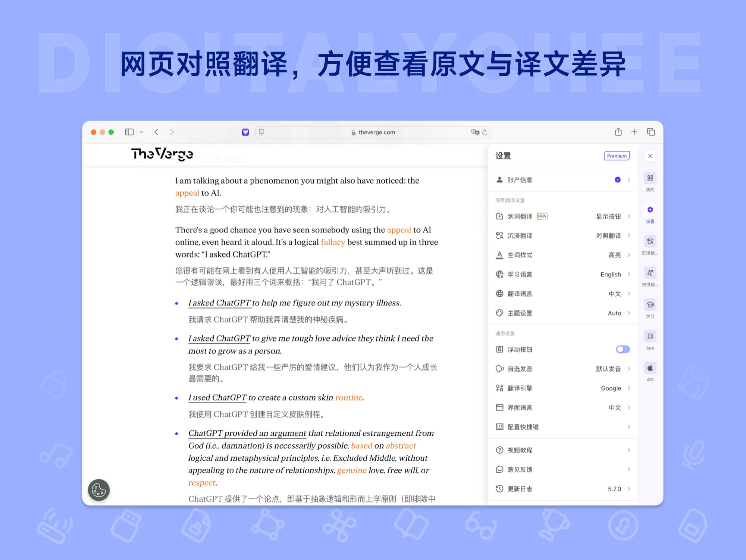Toggle the 浮动按钮 switch
The height and width of the screenshot is (560, 746).
(x=623, y=349)
